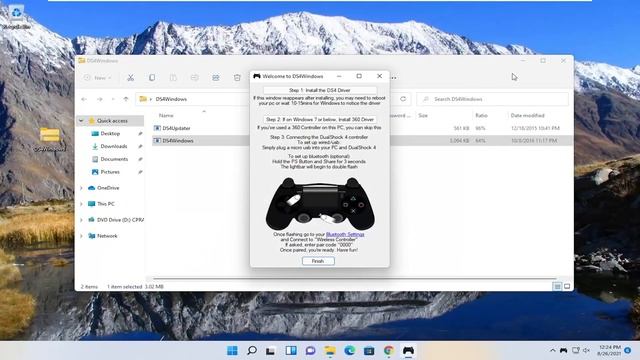Click the DS4Windows address bar path
The width and height of the screenshot is (640, 360).
click(171, 99)
